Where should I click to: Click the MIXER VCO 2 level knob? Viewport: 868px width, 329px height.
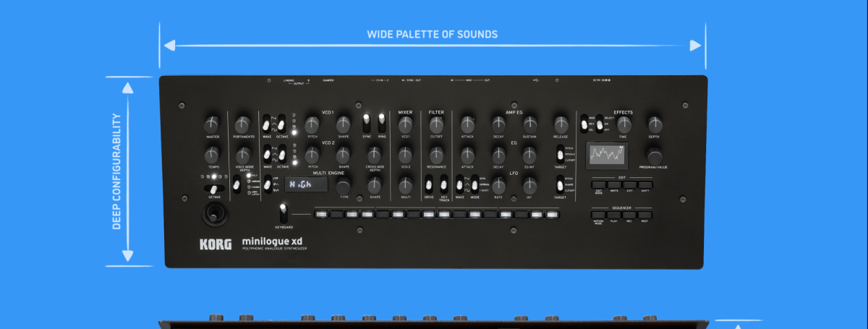405,155
